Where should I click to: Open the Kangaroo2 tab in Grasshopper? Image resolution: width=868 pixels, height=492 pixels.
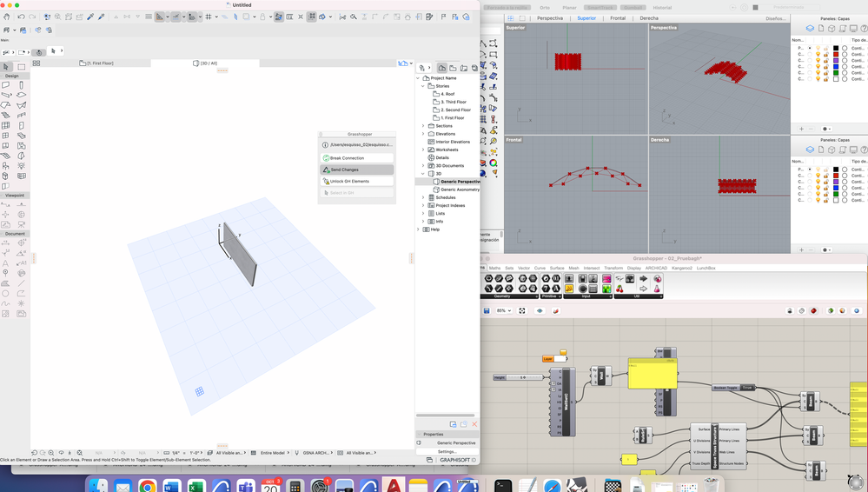[x=682, y=268]
